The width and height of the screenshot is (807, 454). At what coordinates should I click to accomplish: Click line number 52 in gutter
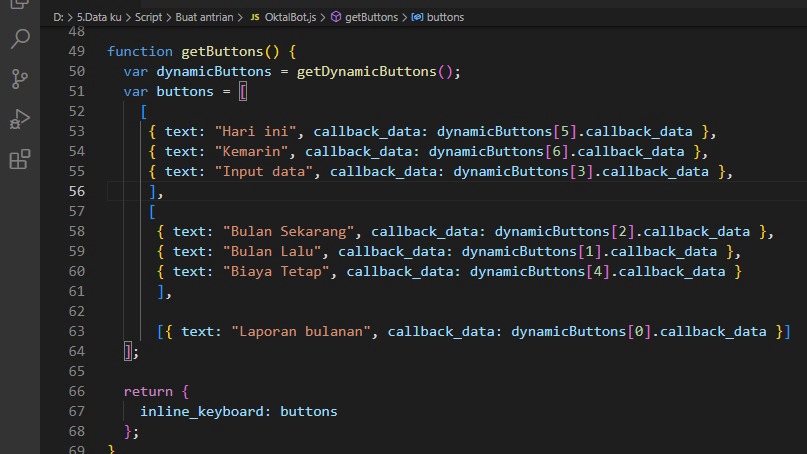[x=77, y=112]
